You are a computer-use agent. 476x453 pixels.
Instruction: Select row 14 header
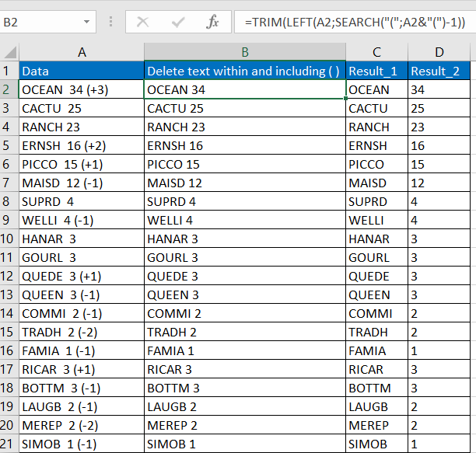tap(9, 313)
